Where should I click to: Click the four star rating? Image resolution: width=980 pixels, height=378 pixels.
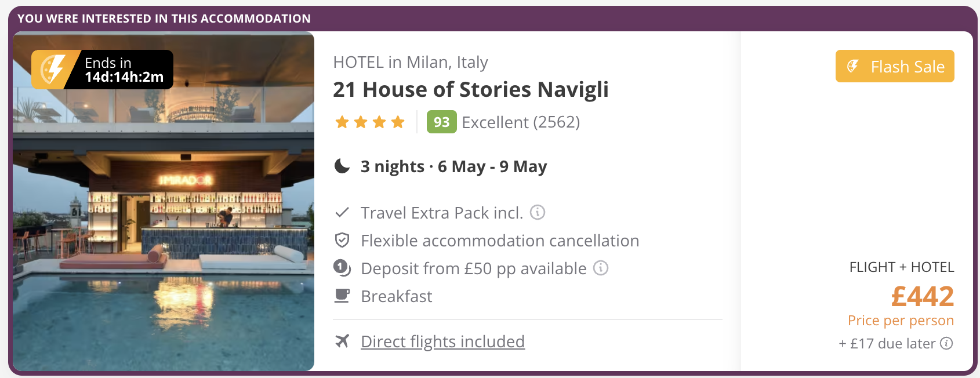coord(370,122)
